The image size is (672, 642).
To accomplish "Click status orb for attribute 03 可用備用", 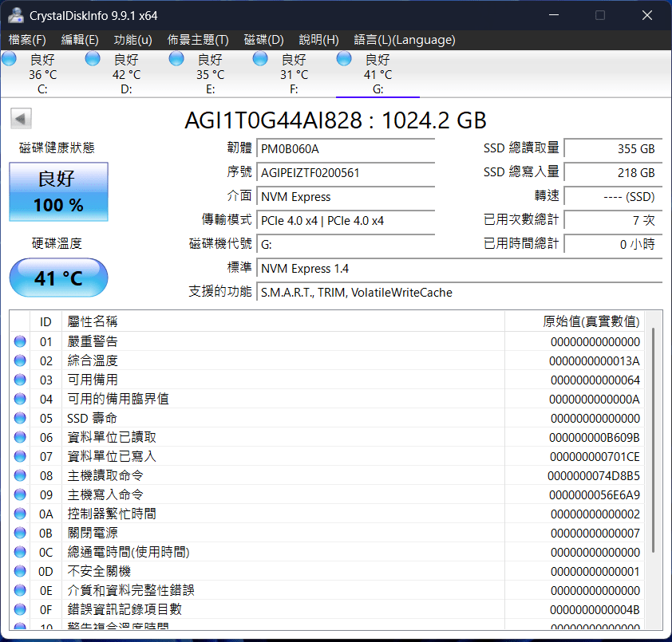I will [20, 380].
